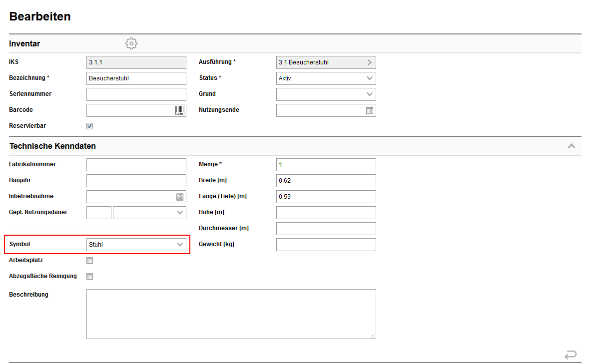Click the return arrow icon at bottom right
The image size is (590, 364).
[x=570, y=355]
